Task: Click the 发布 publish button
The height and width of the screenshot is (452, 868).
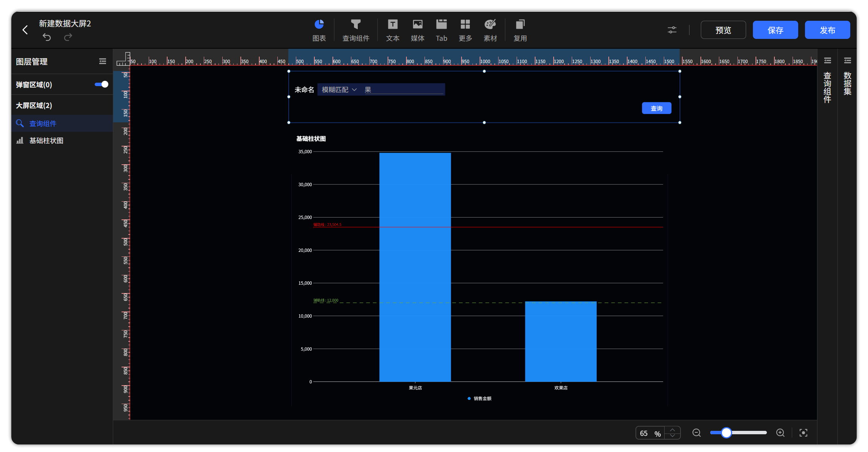Action: (827, 30)
